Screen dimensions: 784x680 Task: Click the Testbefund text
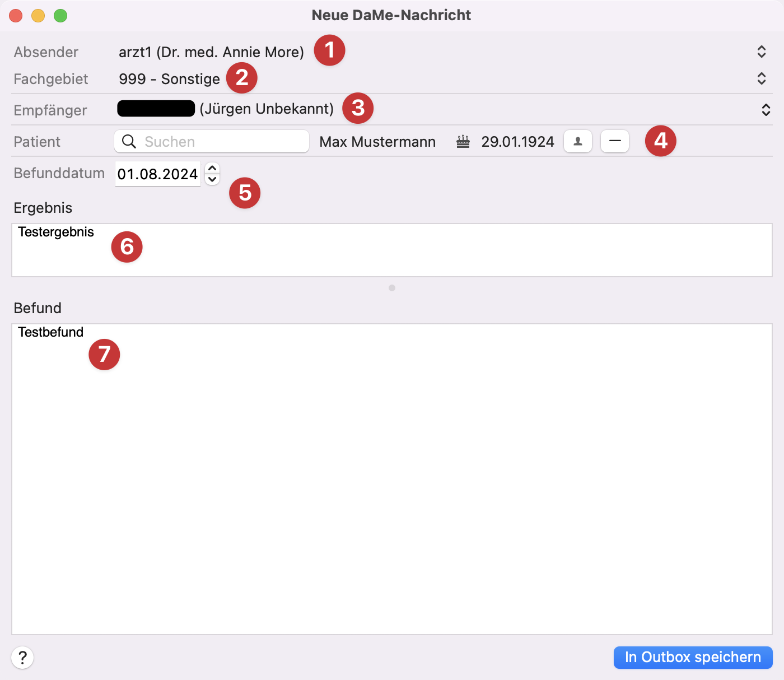point(50,332)
